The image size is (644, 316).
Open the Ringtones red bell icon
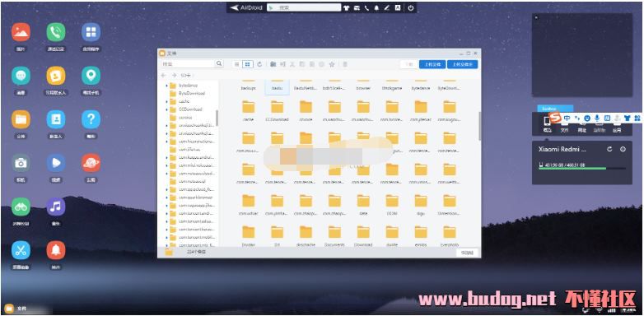point(56,250)
